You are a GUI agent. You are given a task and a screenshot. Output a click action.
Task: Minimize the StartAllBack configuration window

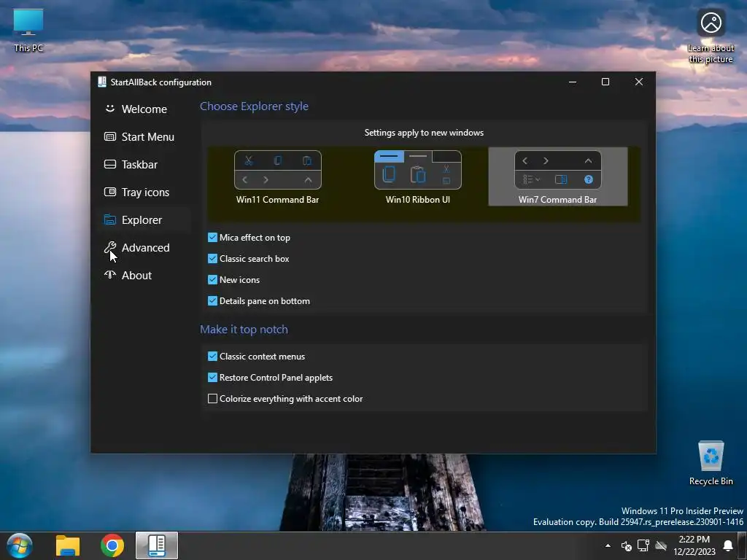click(x=573, y=82)
